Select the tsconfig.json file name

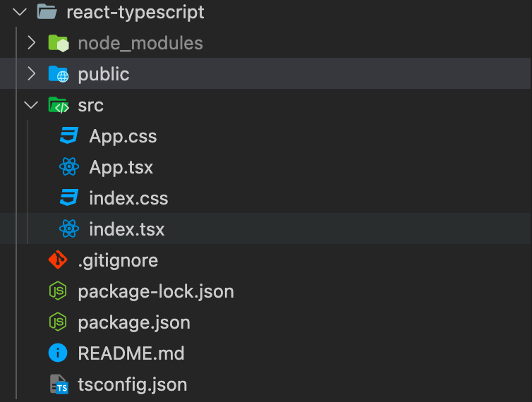point(133,384)
